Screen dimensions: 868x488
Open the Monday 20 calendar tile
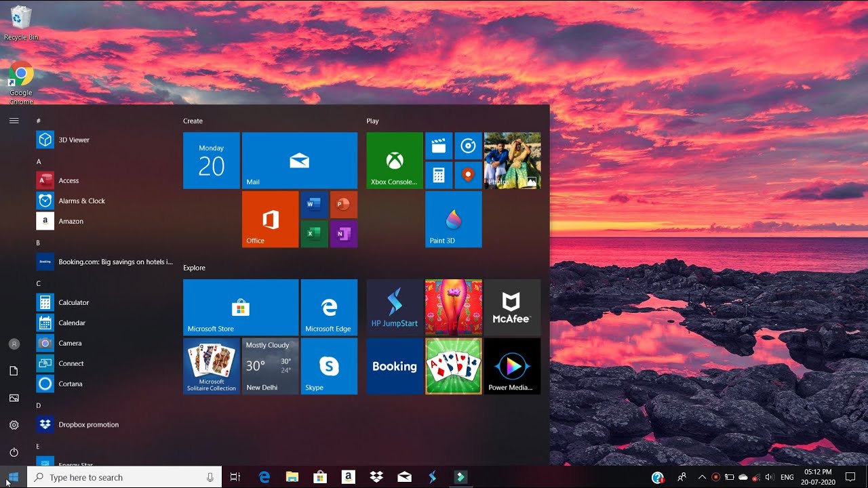[x=212, y=161]
